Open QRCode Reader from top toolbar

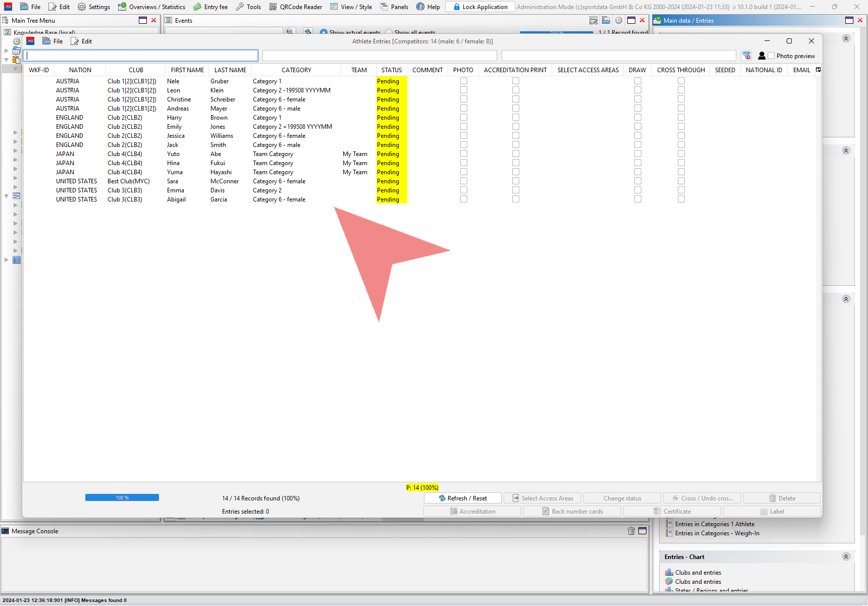tap(296, 7)
